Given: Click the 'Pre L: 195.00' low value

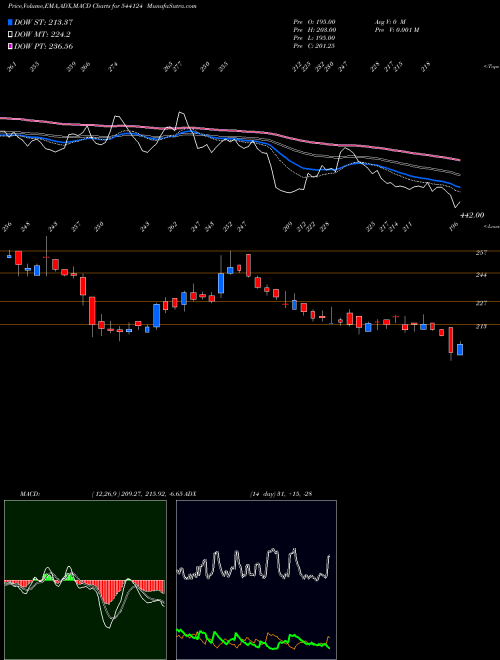Looking at the screenshot, I should pyautogui.click(x=314, y=38).
